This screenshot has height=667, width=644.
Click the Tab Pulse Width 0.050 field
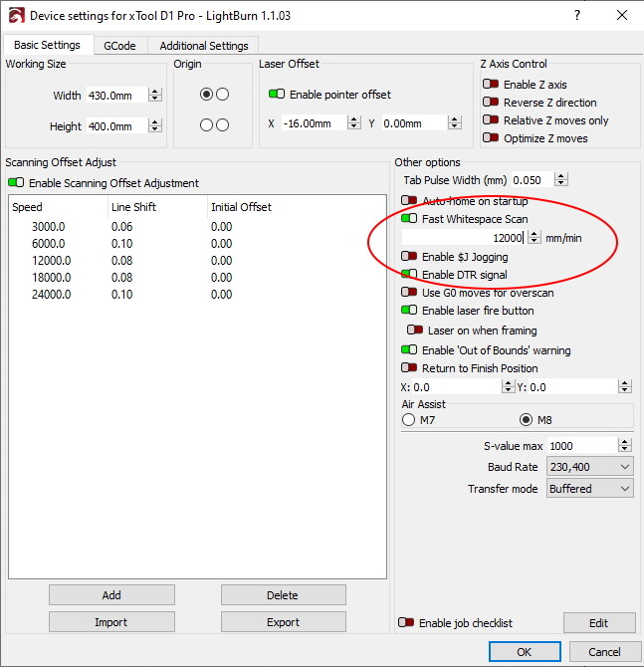533,179
